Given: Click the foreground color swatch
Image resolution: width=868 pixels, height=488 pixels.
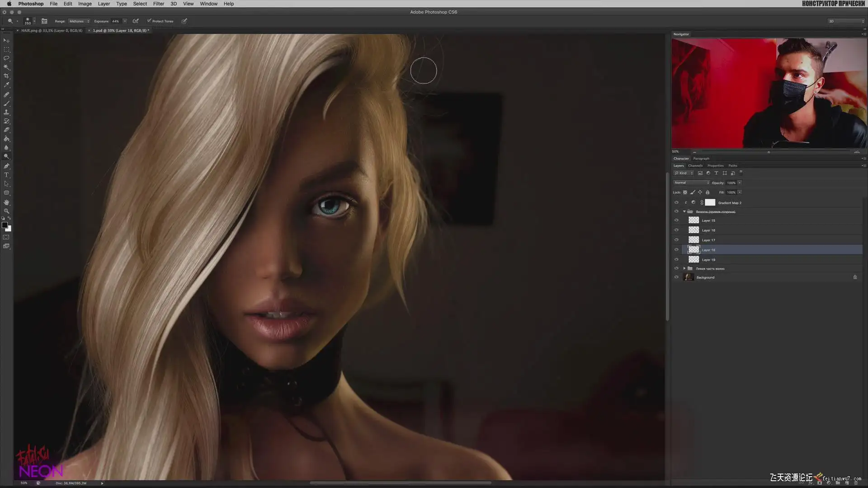Looking at the screenshot, I should coord(5,225).
